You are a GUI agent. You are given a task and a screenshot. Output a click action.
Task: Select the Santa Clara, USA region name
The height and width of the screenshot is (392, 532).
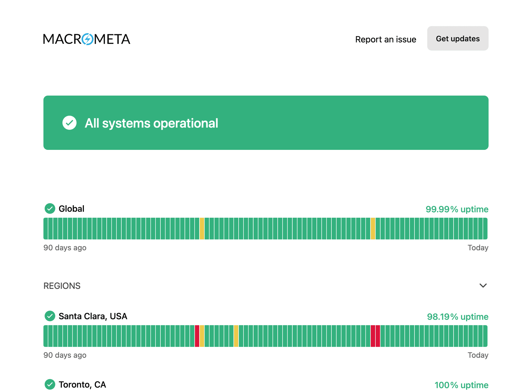point(93,316)
